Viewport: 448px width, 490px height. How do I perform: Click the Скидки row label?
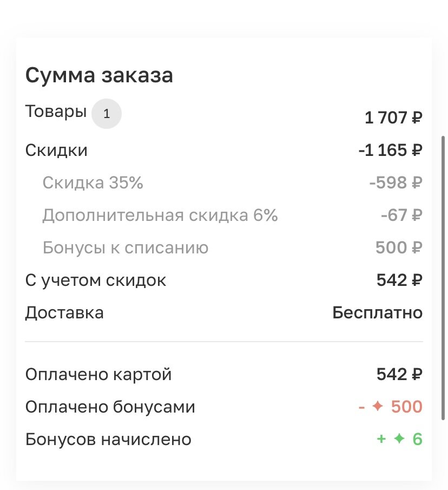(56, 151)
